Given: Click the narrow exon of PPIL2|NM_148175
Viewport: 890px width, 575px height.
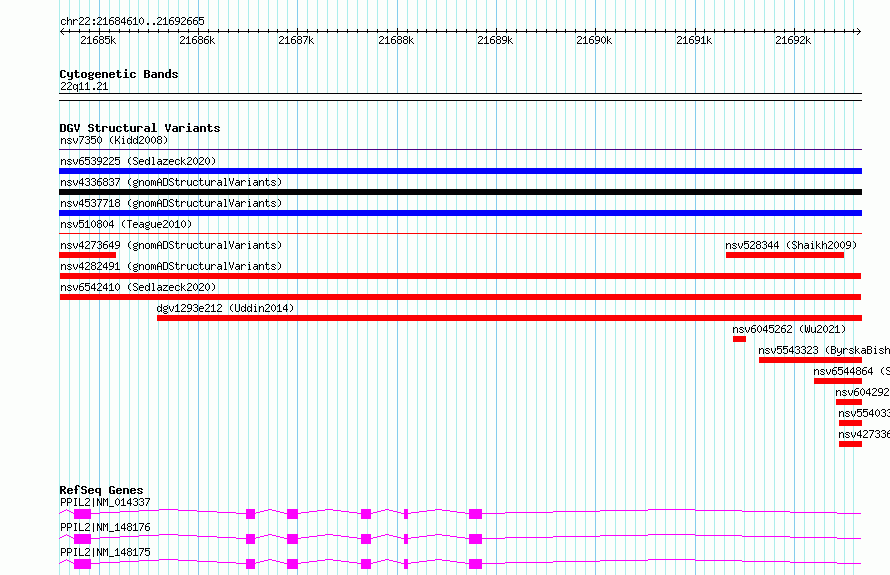Looking at the screenshot, I should pyautogui.click(x=406, y=564).
